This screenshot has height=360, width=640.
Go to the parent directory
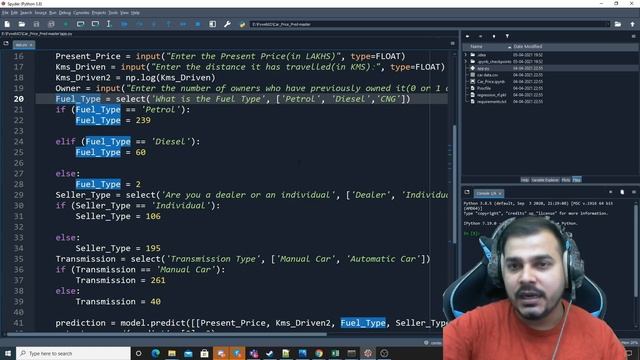click(632, 24)
